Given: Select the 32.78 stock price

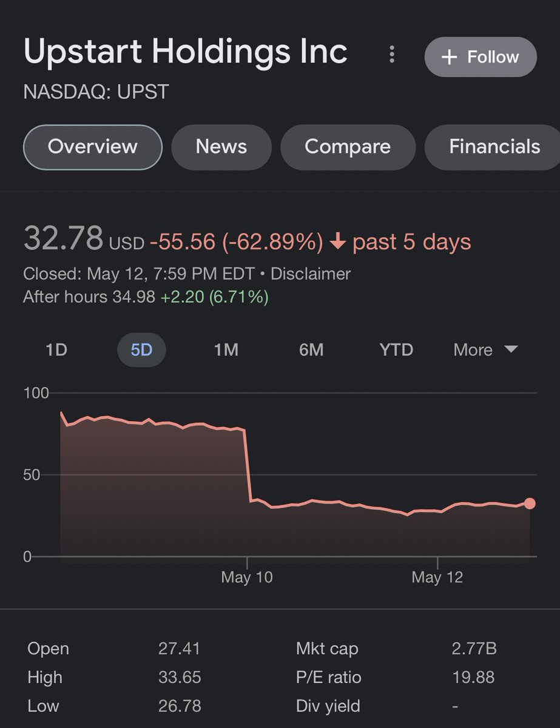Looking at the screenshot, I should (x=63, y=238).
